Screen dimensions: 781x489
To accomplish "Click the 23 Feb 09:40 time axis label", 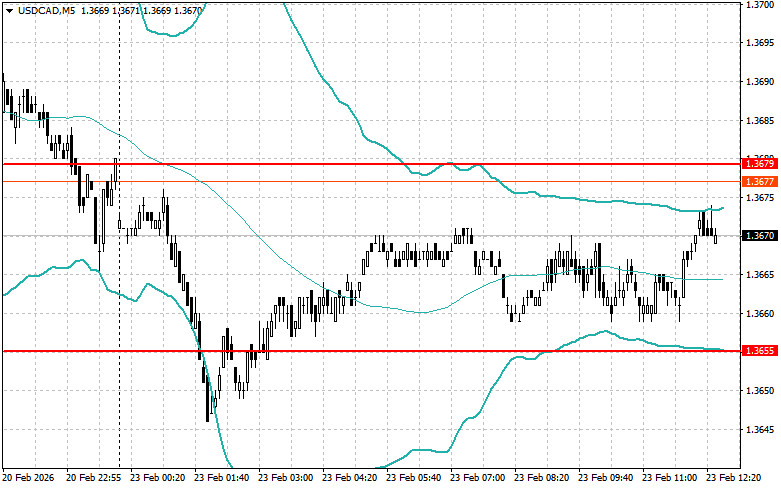I will (605, 478).
